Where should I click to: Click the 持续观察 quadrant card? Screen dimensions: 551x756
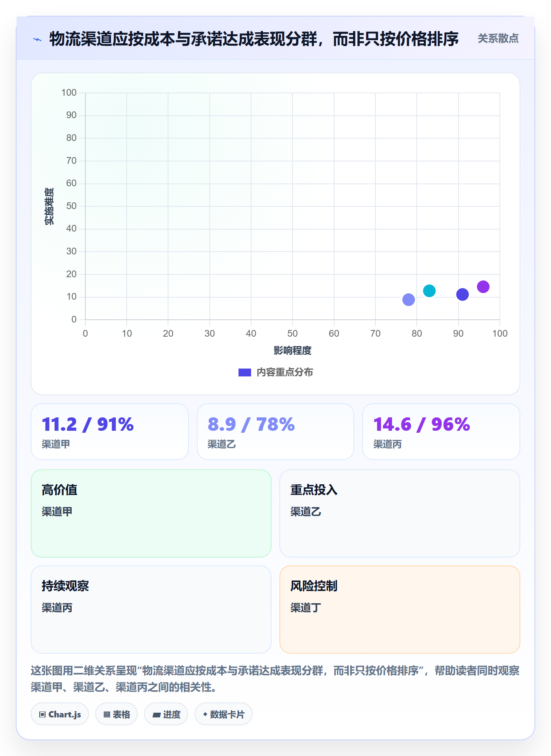pyautogui.click(x=151, y=610)
